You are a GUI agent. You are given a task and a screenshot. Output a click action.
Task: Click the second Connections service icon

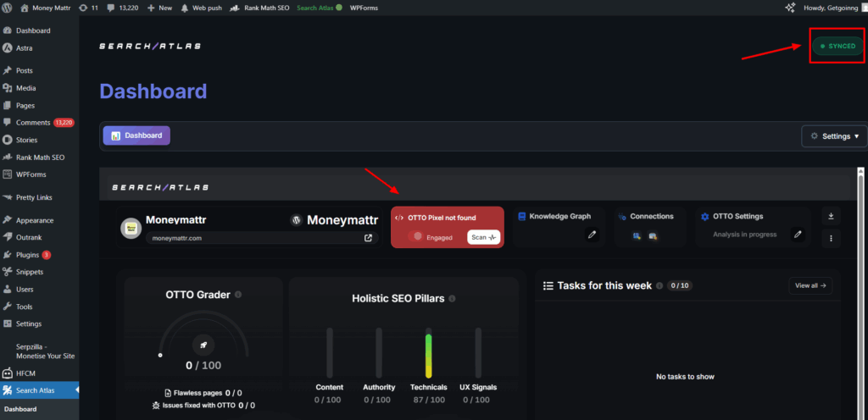[652, 236]
